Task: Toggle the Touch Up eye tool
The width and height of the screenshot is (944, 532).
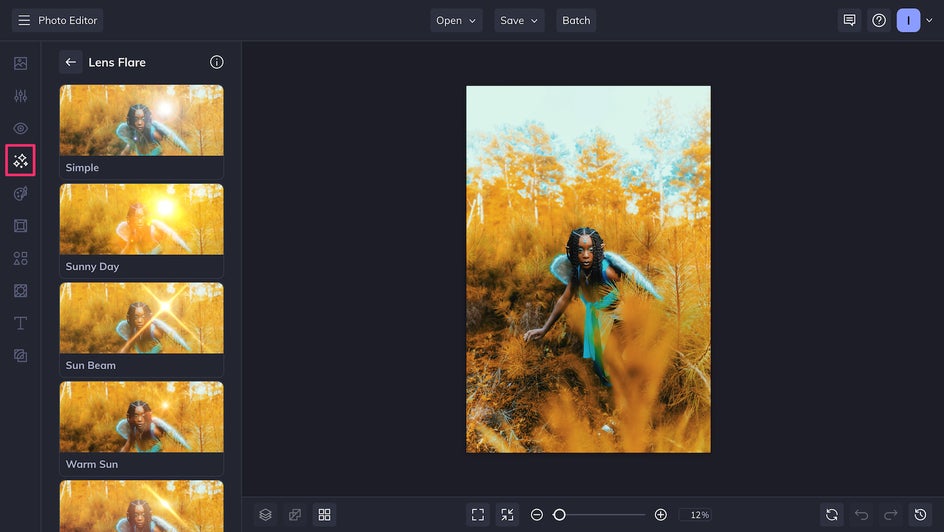Action: coord(20,128)
